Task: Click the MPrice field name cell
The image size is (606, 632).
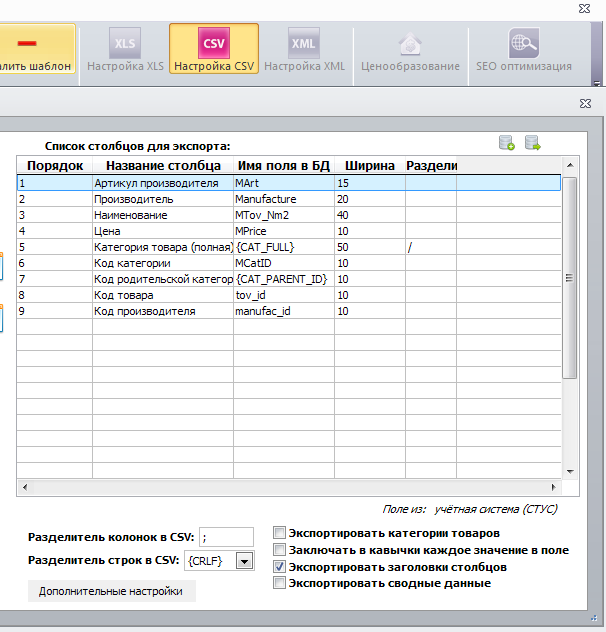Action: pyautogui.click(x=284, y=231)
